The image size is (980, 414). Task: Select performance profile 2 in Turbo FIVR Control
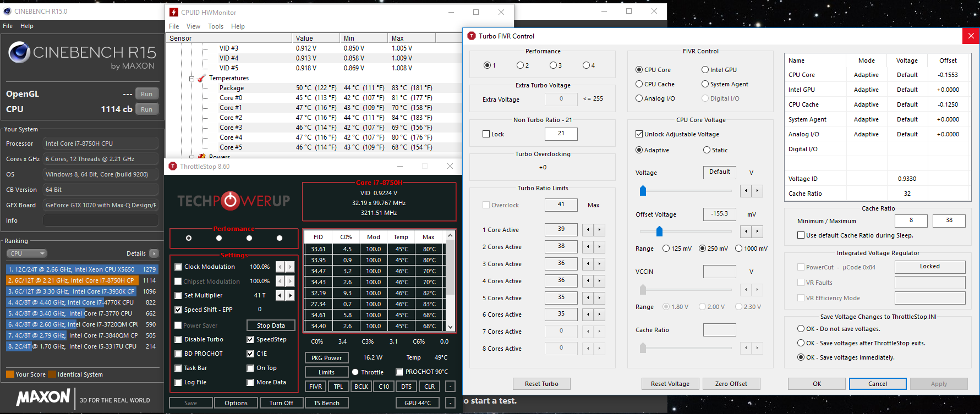pyautogui.click(x=520, y=65)
